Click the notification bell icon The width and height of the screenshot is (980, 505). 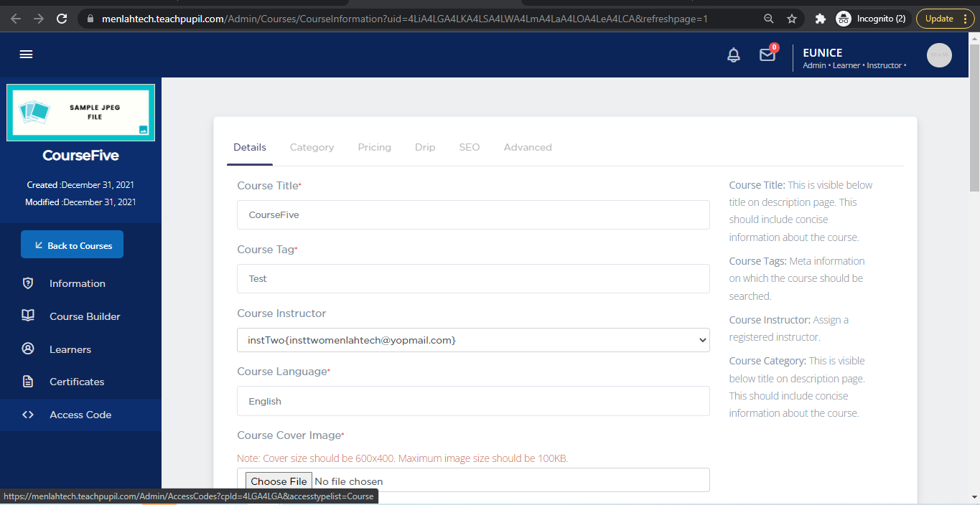click(733, 55)
